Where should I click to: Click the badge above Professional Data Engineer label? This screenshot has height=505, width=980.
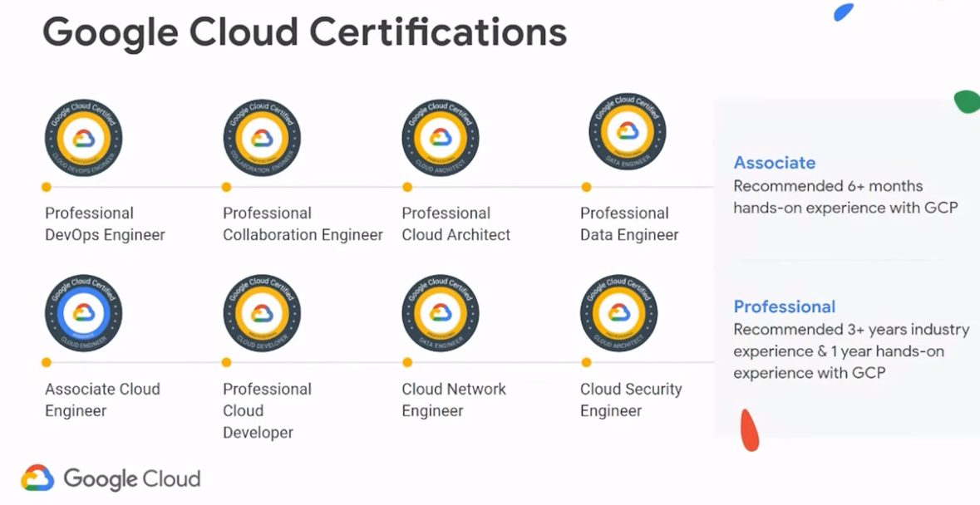click(628, 132)
